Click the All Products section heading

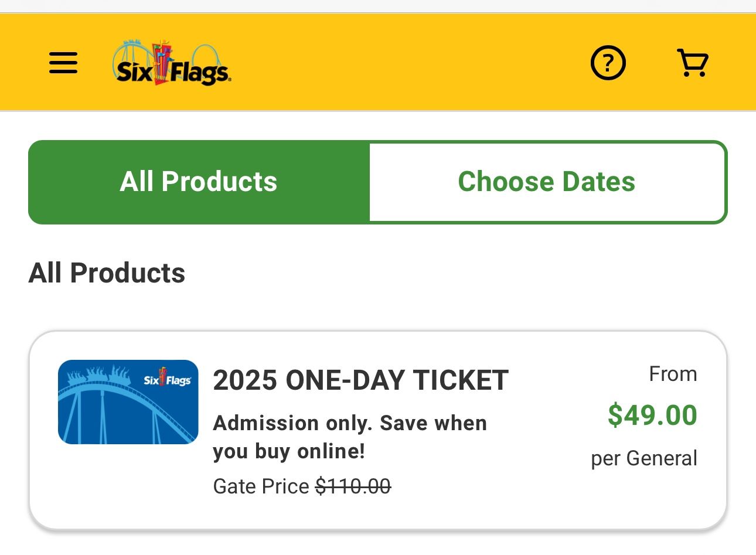pyautogui.click(x=107, y=273)
